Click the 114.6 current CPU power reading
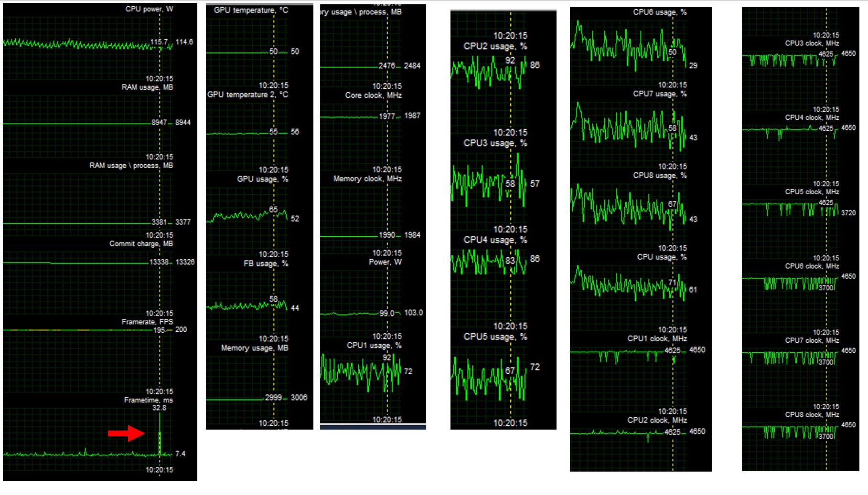 [184, 42]
